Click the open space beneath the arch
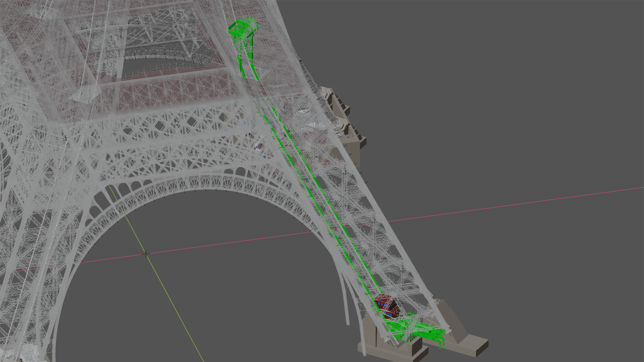Screen dimensions: 644x362 point(212,283)
